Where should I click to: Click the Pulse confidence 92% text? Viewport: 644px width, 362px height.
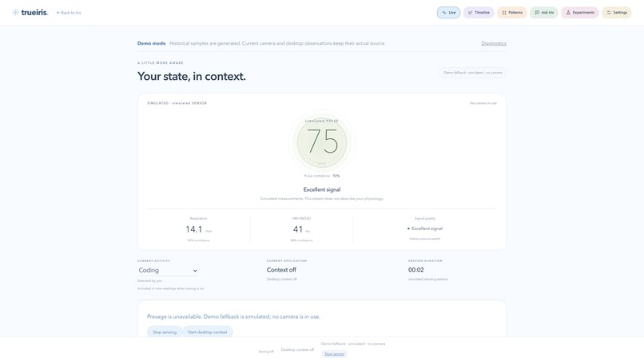[x=322, y=176]
